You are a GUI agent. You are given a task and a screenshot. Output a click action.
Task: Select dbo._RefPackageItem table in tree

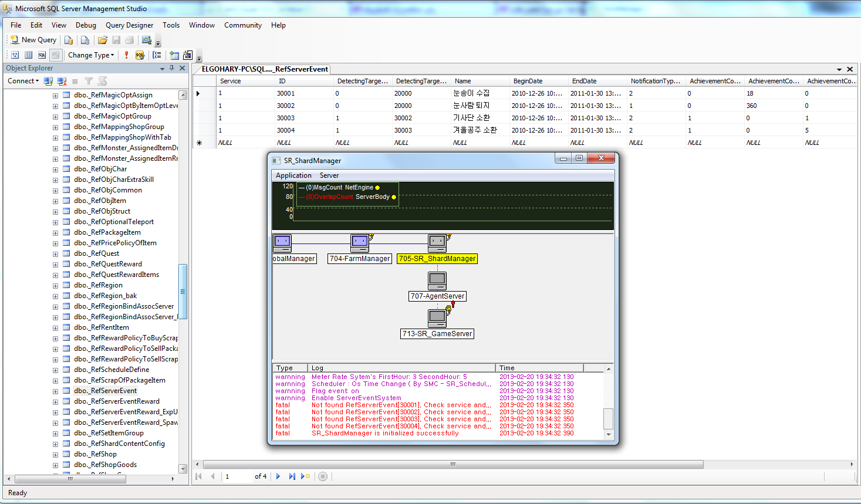click(107, 232)
